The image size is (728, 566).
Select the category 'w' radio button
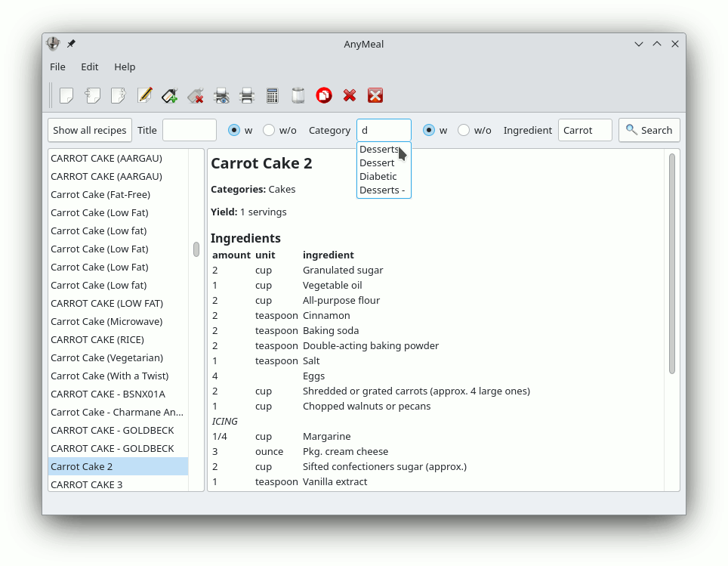[429, 130]
